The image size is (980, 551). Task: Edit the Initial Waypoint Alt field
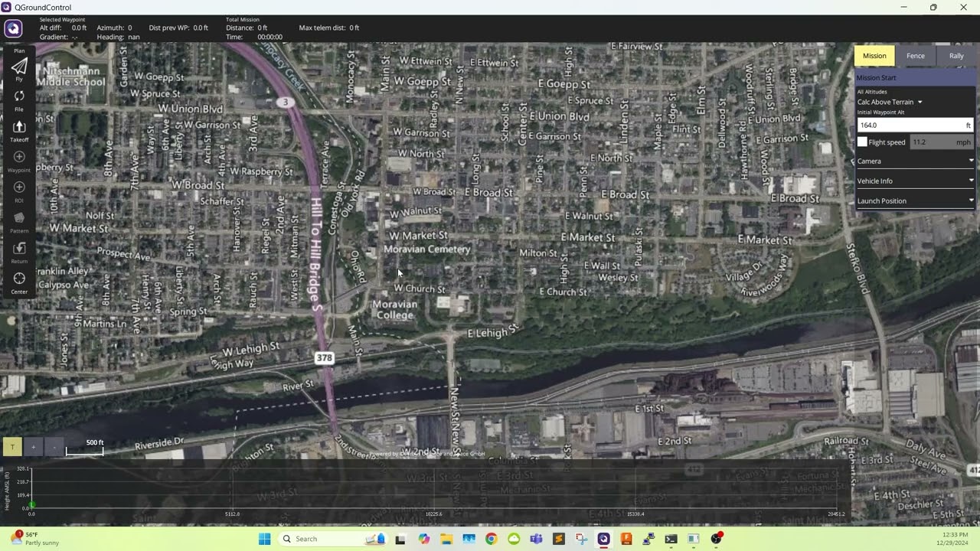click(915, 125)
